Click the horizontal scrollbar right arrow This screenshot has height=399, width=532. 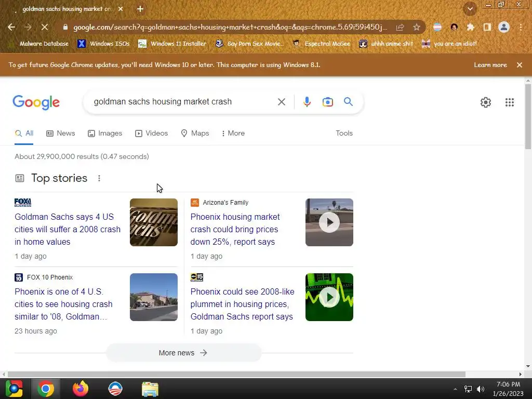point(520,374)
